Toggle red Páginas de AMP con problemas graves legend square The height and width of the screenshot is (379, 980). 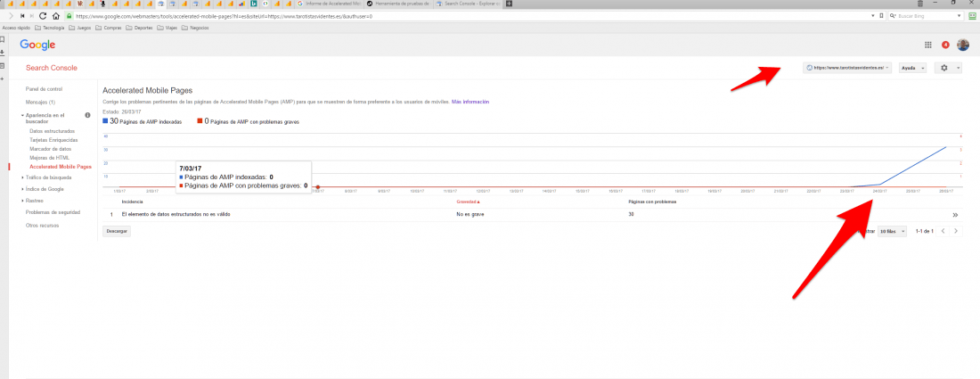tap(200, 121)
